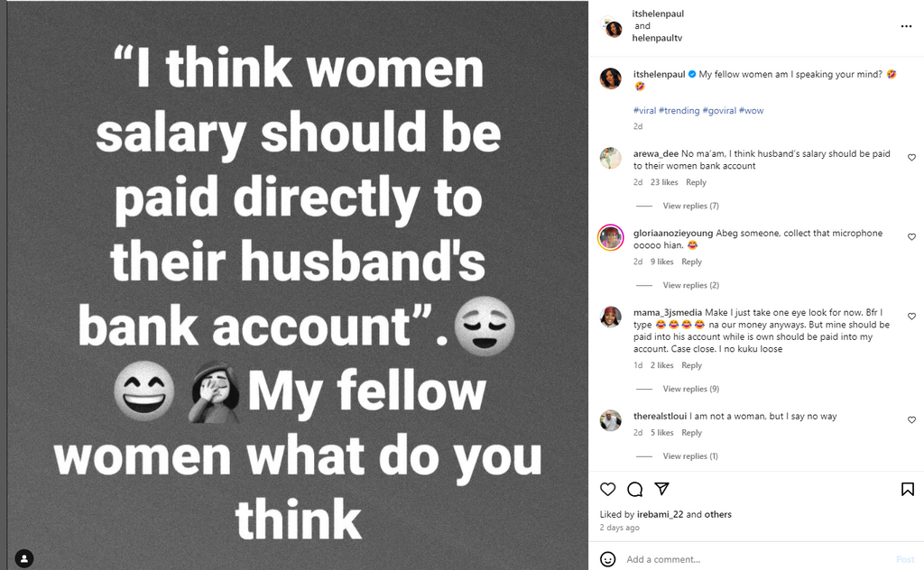Like therealstloui's comment with its heart
Viewport: 924px width, 570px height.
911,419
